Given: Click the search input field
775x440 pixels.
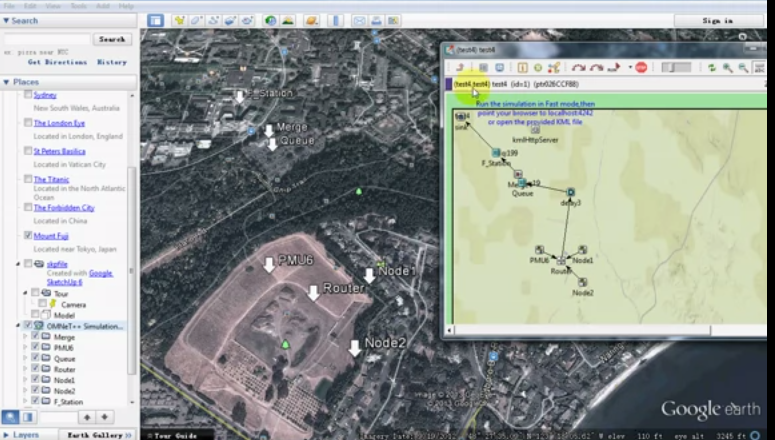Looking at the screenshot, I should 47,39.
